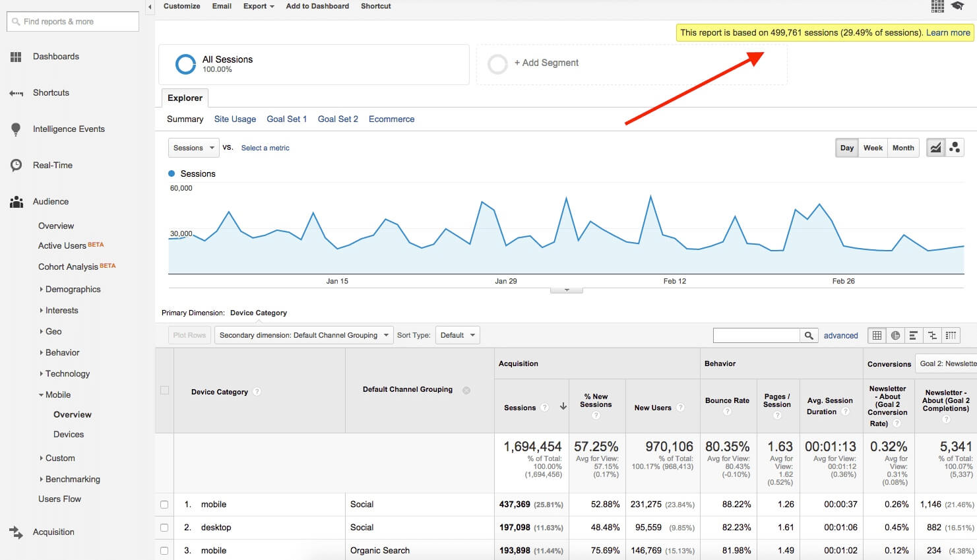Click the table filter search field

757,335
